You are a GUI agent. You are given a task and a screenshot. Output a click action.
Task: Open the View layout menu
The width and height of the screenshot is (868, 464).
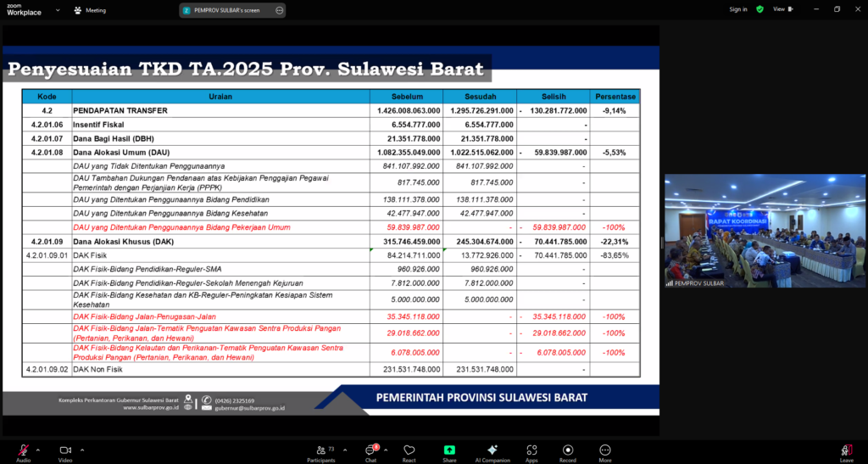pos(783,9)
